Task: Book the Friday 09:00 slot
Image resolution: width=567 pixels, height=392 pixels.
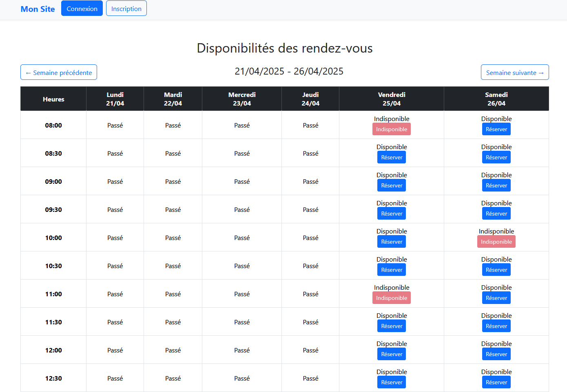Action: [x=391, y=185]
